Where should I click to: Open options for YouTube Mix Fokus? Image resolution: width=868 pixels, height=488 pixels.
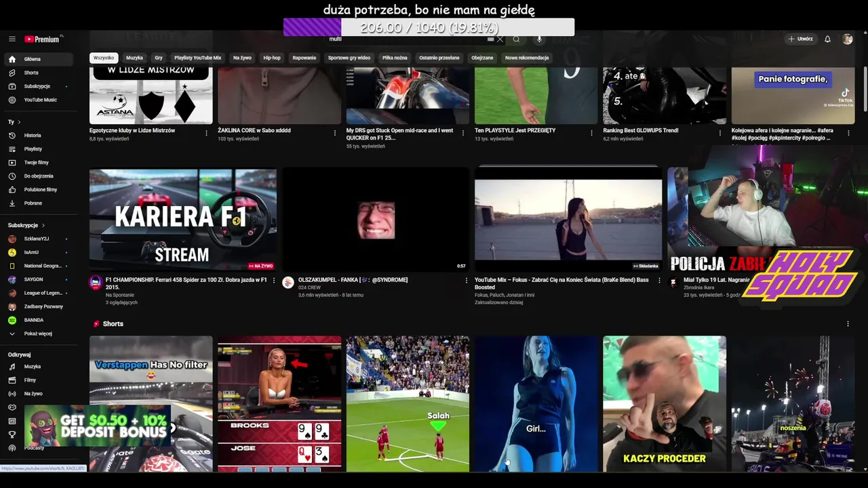[658, 281]
